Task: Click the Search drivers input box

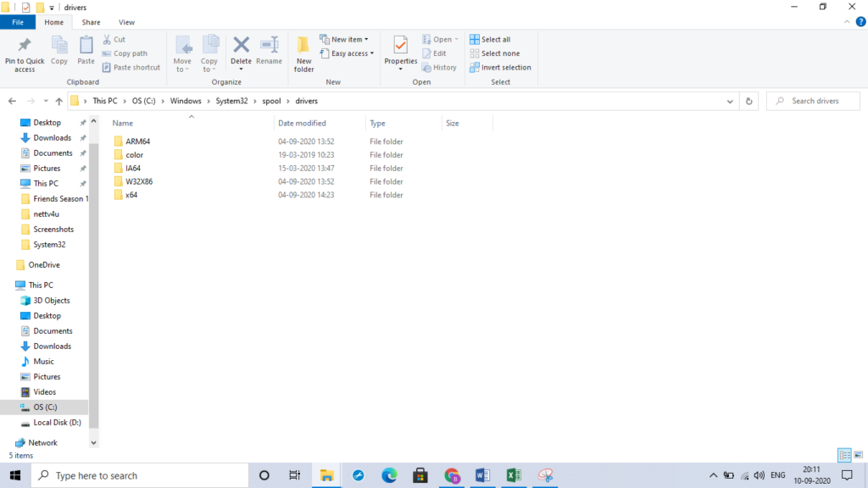Action: (818, 101)
